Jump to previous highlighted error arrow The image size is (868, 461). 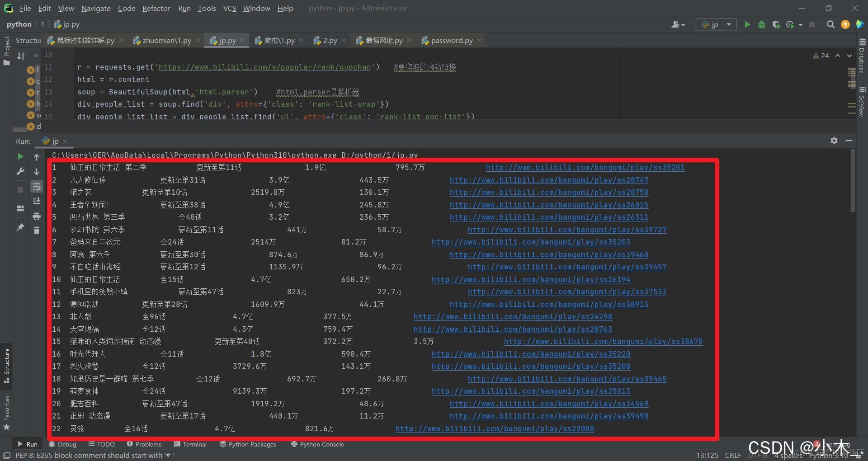[838, 56]
